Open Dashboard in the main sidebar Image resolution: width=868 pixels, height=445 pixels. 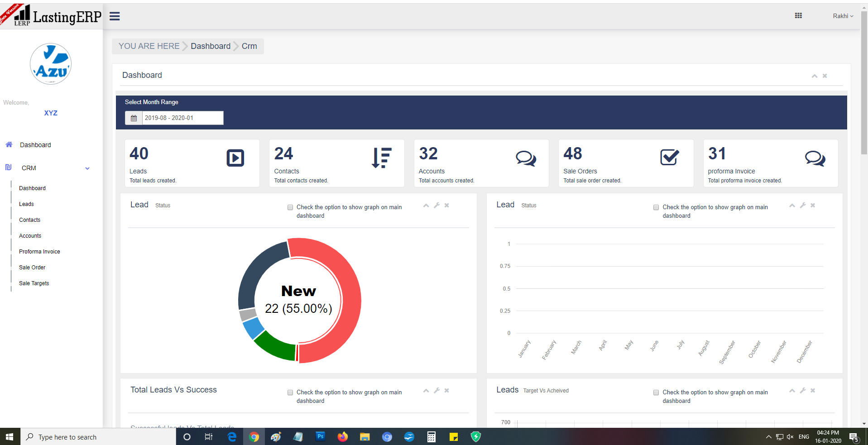(x=35, y=145)
